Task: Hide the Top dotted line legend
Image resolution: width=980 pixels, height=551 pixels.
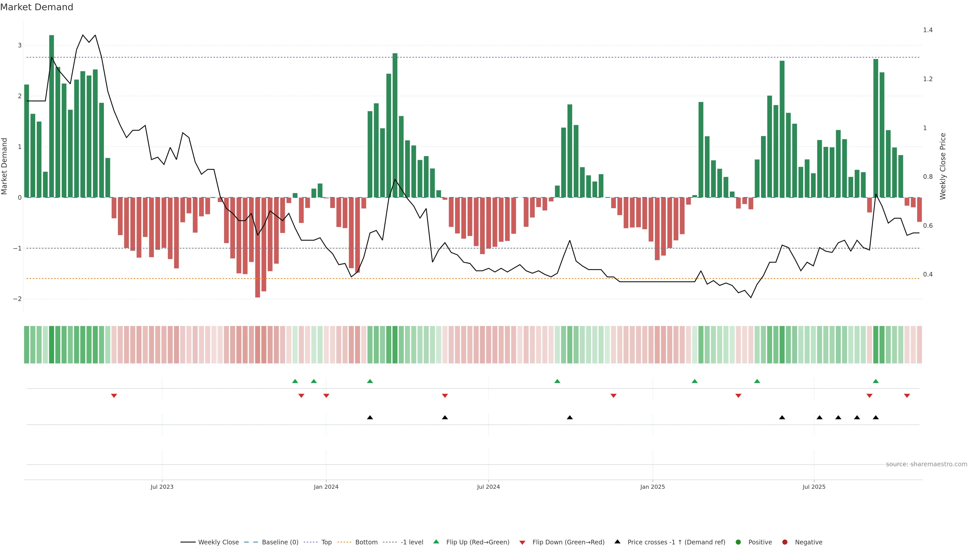Action: (x=326, y=542)
